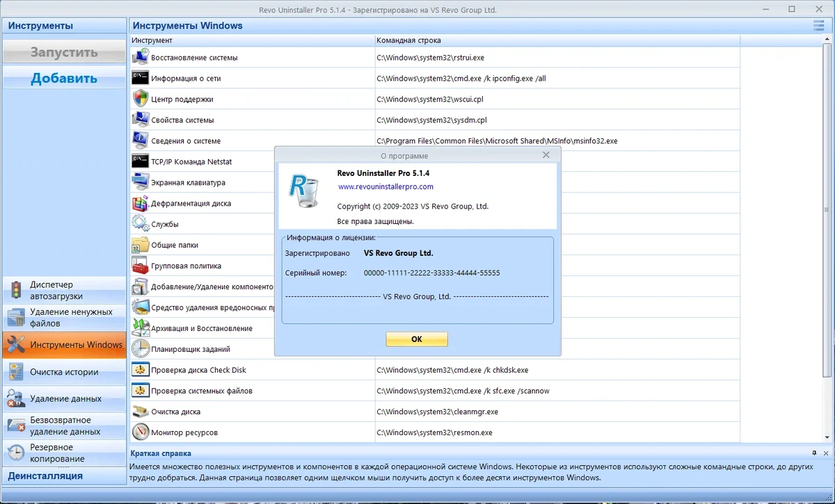Click the Удаление данных sidebar icon

coord(16,399)
